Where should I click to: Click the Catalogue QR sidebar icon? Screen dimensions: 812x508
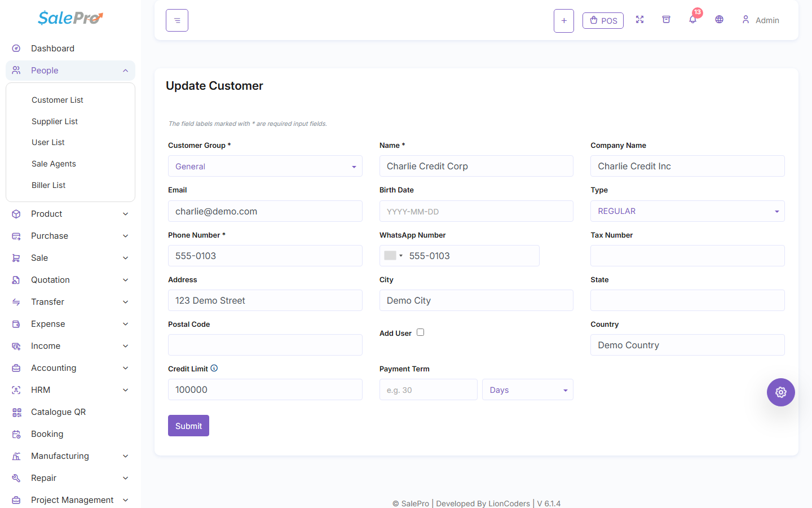[x=16, y=412]
